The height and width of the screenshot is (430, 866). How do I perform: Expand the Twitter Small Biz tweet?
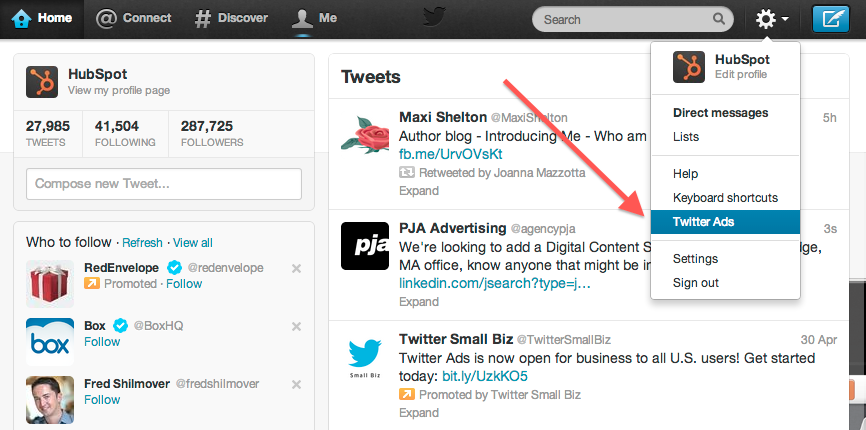[419, 413]
